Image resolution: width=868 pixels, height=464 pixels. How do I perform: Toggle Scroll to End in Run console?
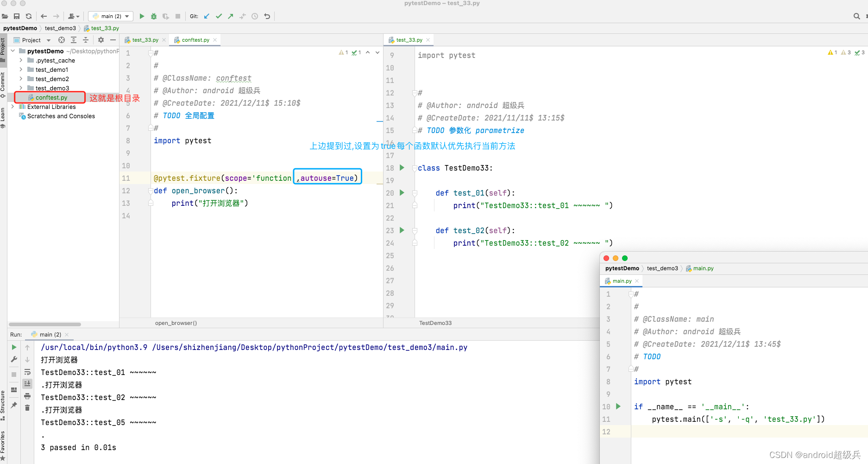(27, 384)
